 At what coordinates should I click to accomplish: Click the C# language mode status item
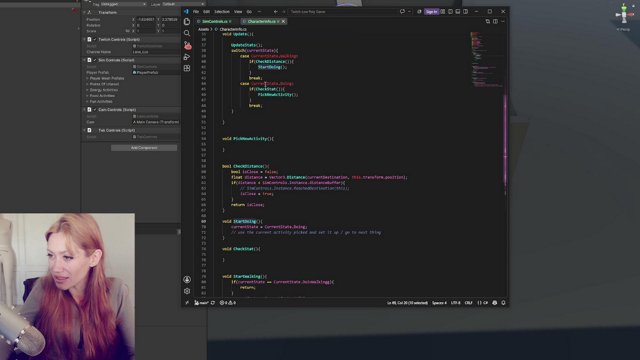tap(483, 303)
